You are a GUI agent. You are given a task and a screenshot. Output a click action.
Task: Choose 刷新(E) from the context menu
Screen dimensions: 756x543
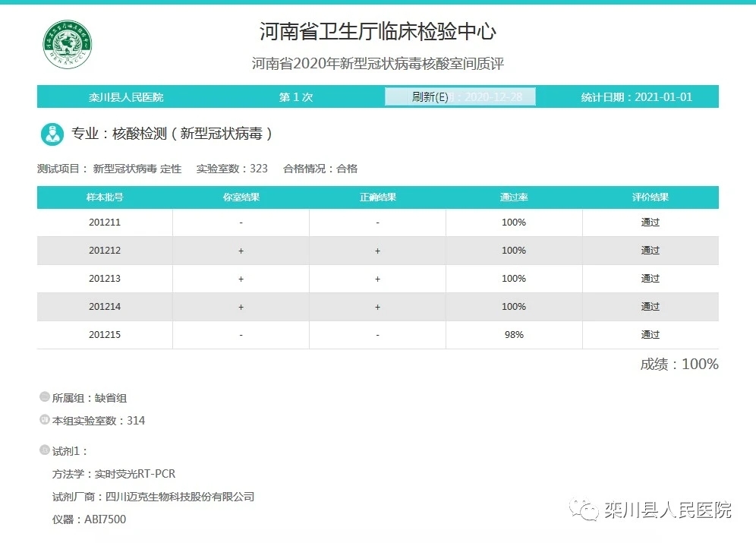click(x=430, y=97)
